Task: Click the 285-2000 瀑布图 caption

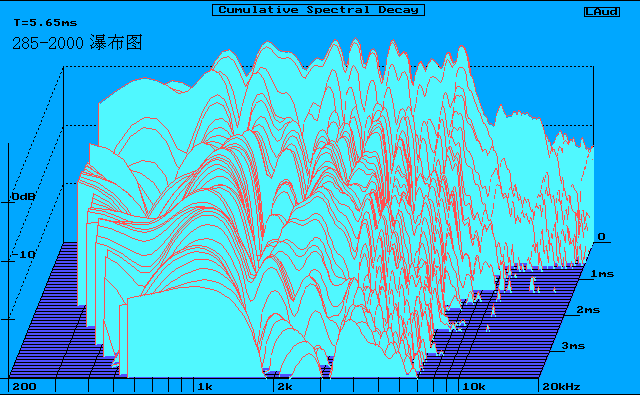Action: [77, 43]
